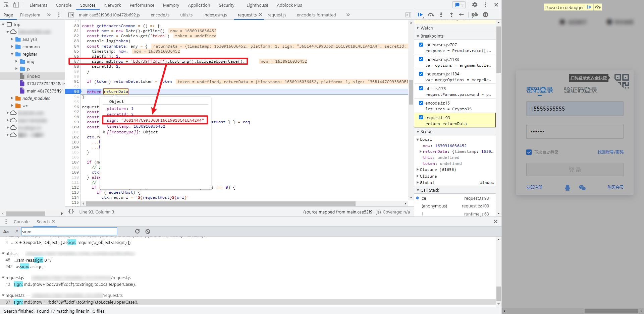
Task: Open the QR code login icon
Action: coord(622,81)
